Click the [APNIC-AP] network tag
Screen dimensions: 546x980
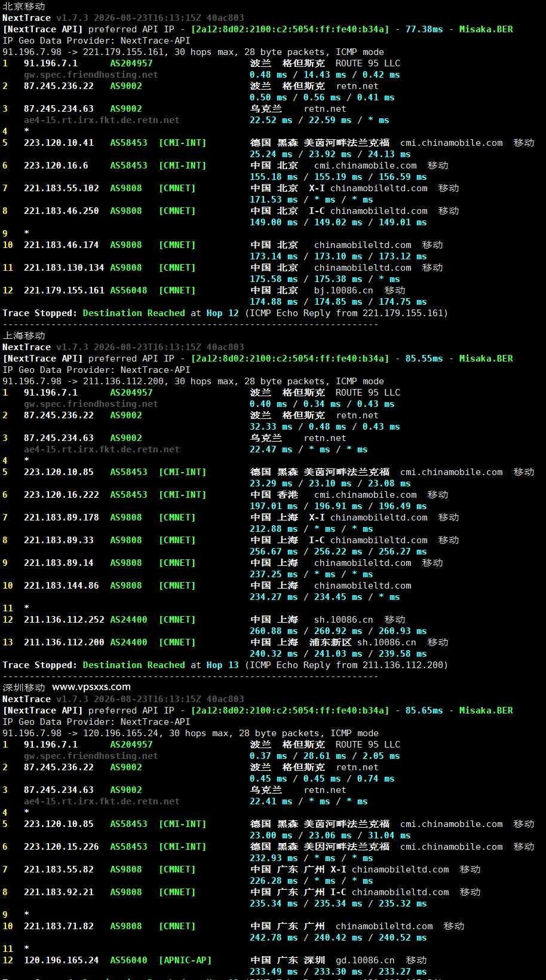(x=185, y=960)
